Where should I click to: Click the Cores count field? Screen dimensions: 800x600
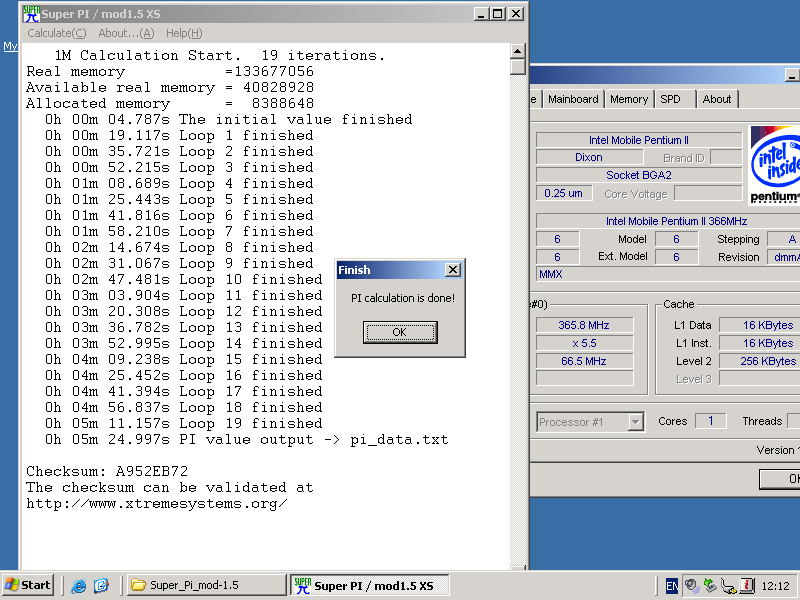click(x=710, y=421)
